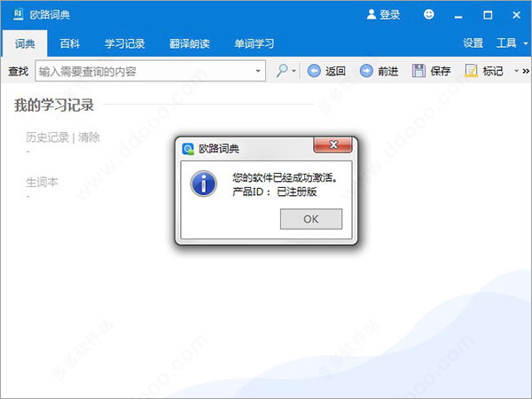Click the 登录 login link
Image resolution: width=532 pixels, height=399 pixels.
coord(389,14)
